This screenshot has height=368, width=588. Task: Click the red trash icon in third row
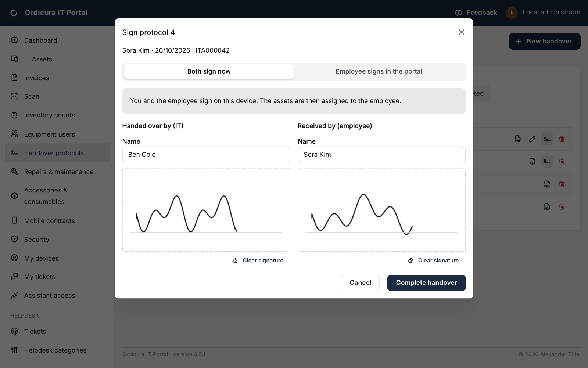pos(562,184)
